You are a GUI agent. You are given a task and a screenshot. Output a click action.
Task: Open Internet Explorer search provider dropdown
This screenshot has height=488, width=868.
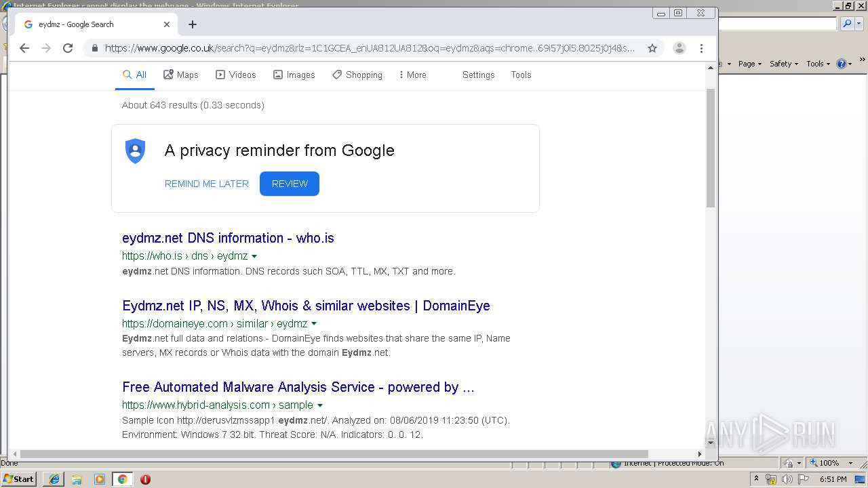pos(859,24)
